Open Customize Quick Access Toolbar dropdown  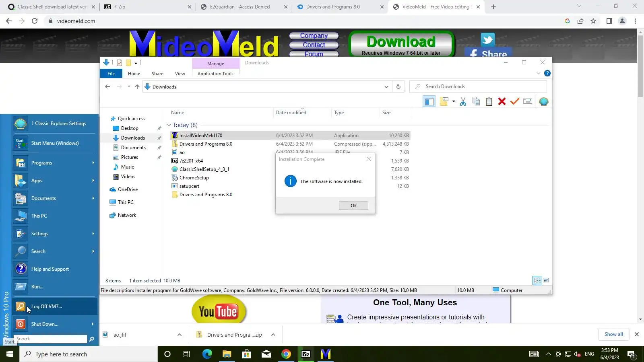[136, 63]
